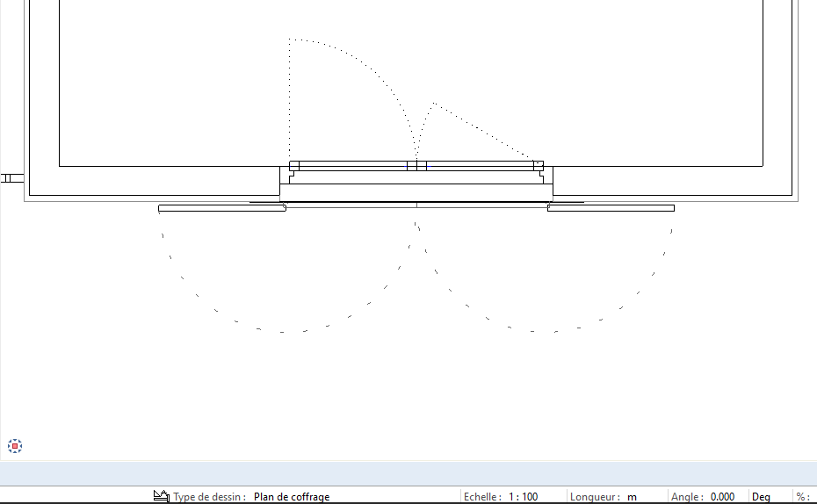Image resolution: width=817 pixels, height=504 pixels.
Task: Open the 'Plan de coffrage' drawing type selector
Action: (292, 497)
